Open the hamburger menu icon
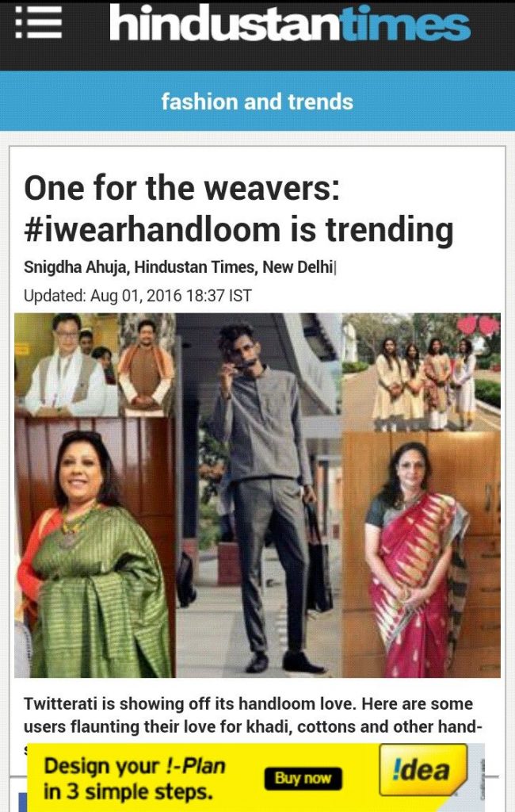 point(38,23)
